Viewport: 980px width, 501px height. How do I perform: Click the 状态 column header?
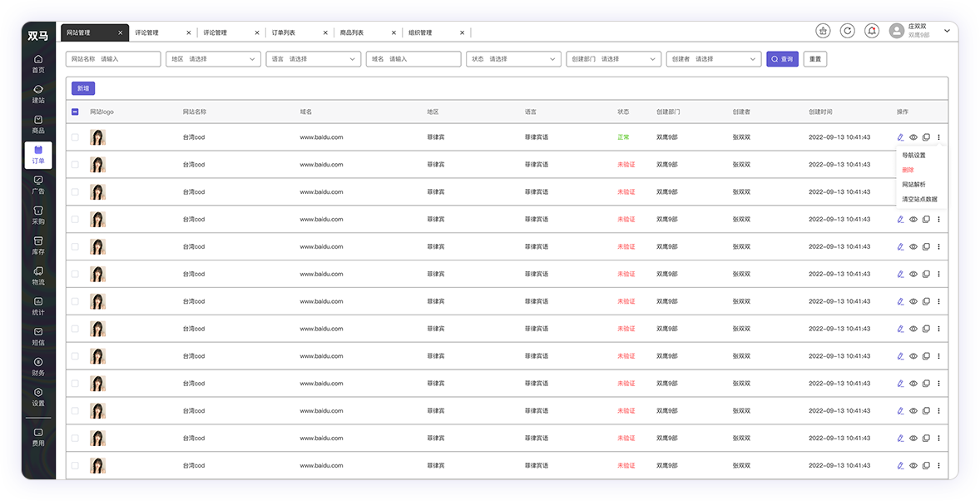623,112
